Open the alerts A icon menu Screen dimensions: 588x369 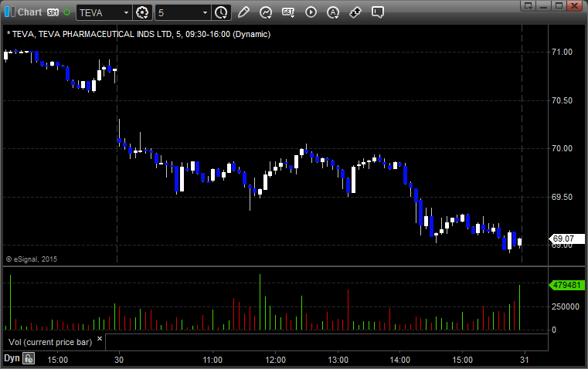coord(333,12)
